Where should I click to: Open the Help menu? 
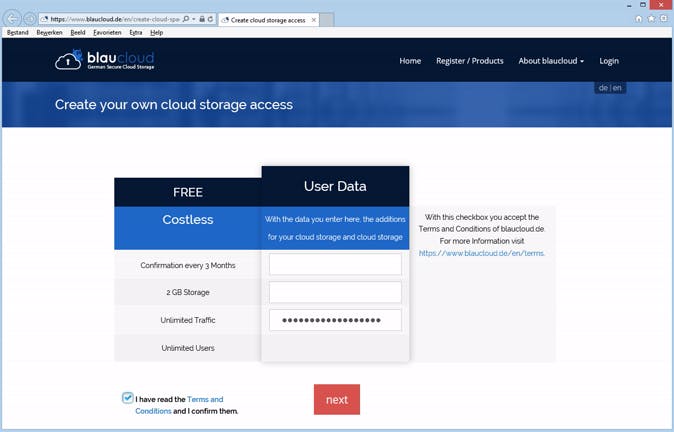pos(156,33)
